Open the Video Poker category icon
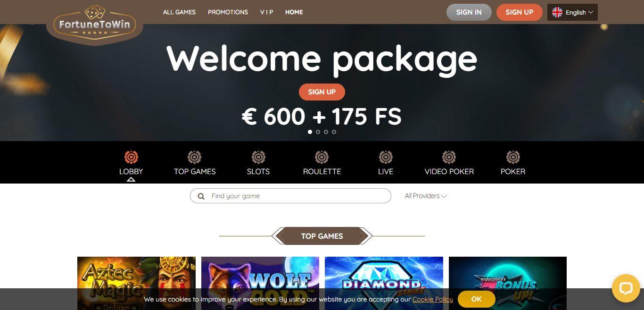Image resolution: width=644 pixels, height=310 pixels. pos(449,157)
